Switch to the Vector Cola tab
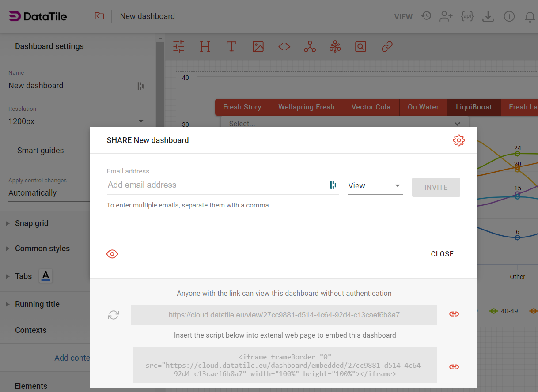Viewport: 538px width, 392px height. 371,107
